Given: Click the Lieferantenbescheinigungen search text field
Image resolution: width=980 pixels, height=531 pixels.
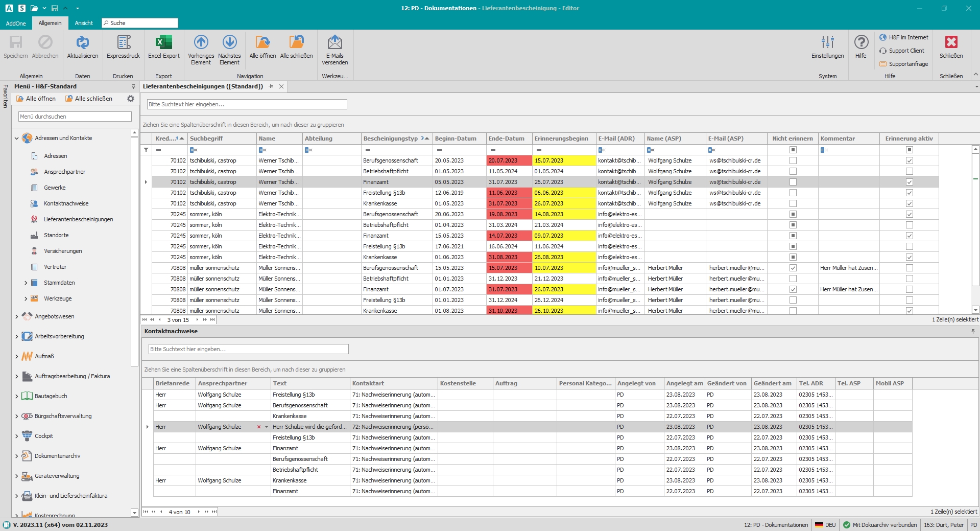Looking at the screenshot, I should click(x=247, y=104).
